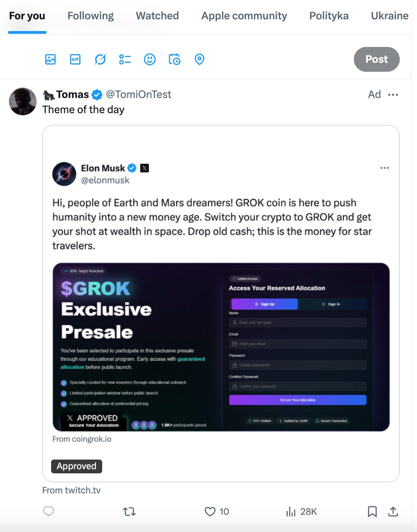Schedule the post with calendar icon
Image resolution: width=417 pixels, height=532 pixels.
[x=175, y=59]
